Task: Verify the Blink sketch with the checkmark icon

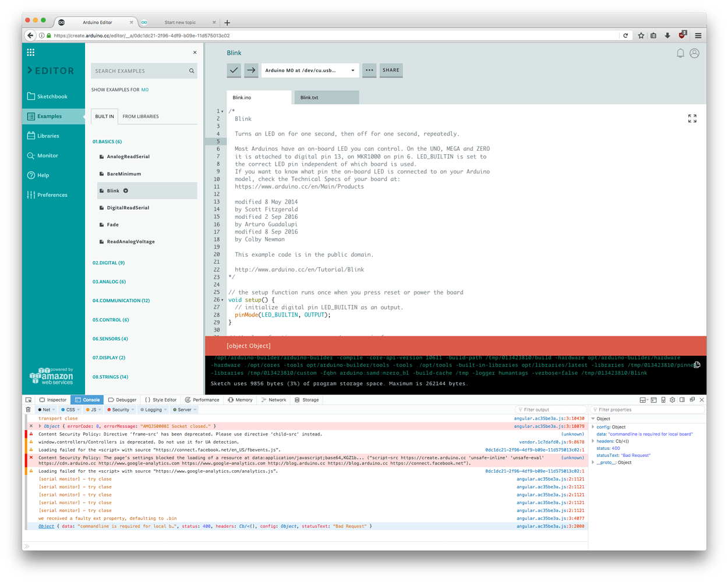Action: [234, 70]
